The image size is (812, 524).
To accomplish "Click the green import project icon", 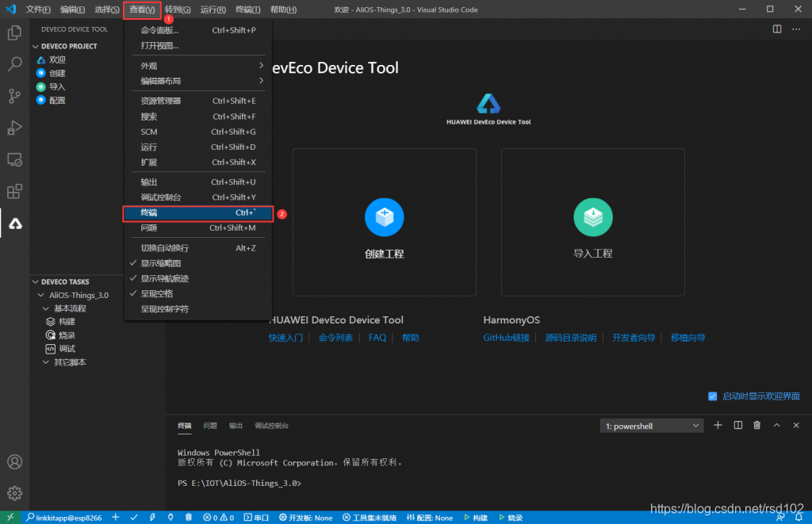I will coord(593,217).
